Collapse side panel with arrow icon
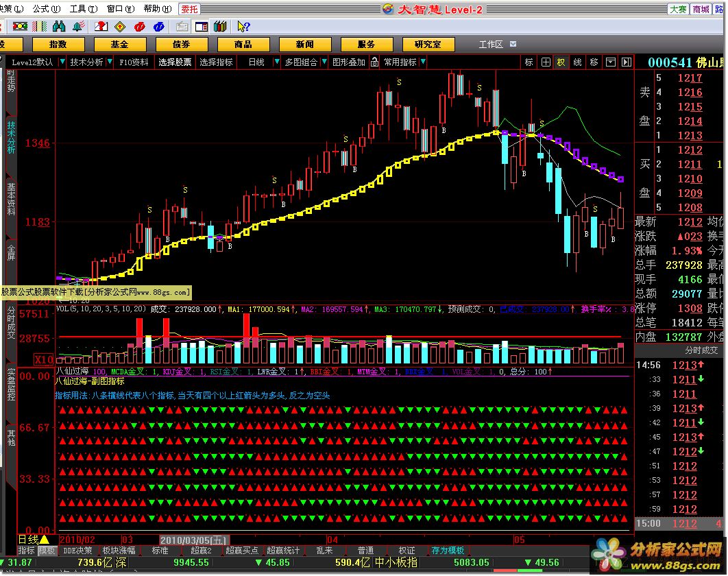The width and height of the screenshot is (728, 576). point(627,62)
